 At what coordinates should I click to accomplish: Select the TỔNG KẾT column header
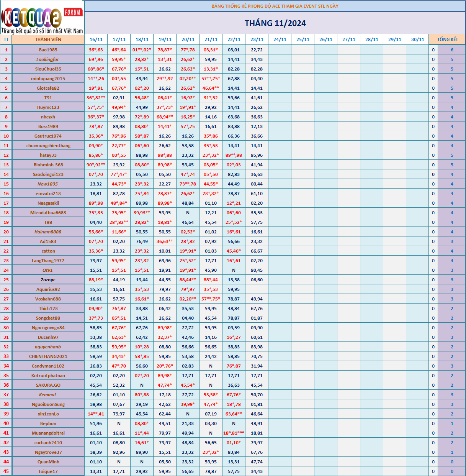click(x=447, y=39)
